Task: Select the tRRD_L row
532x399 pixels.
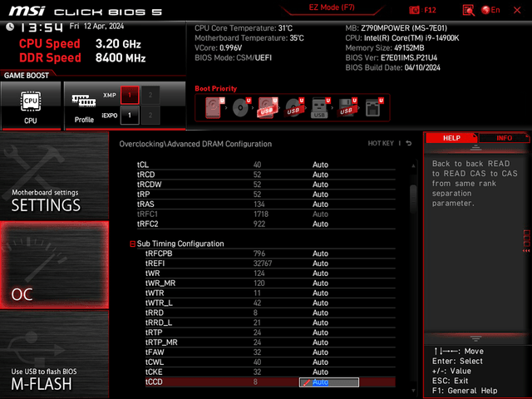Action: click(270, 323)
